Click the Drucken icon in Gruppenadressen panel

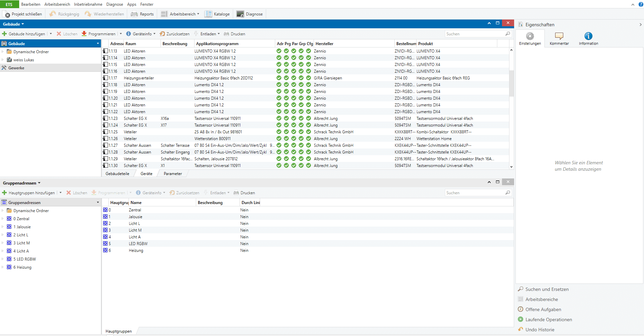[236, 193]
